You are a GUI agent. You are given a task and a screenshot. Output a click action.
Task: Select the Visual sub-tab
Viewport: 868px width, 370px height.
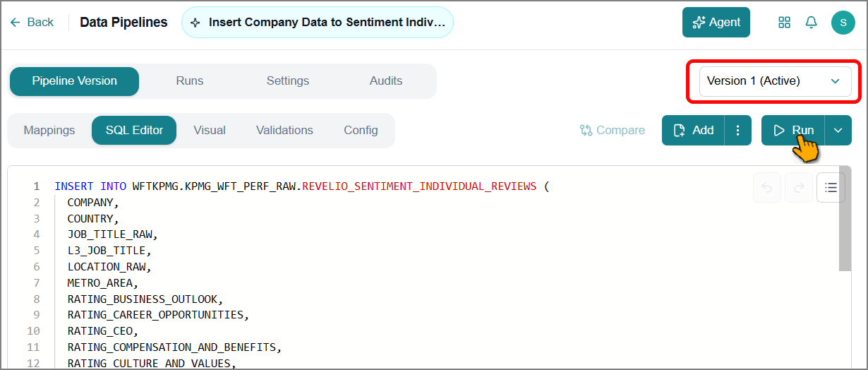point(210,131)
